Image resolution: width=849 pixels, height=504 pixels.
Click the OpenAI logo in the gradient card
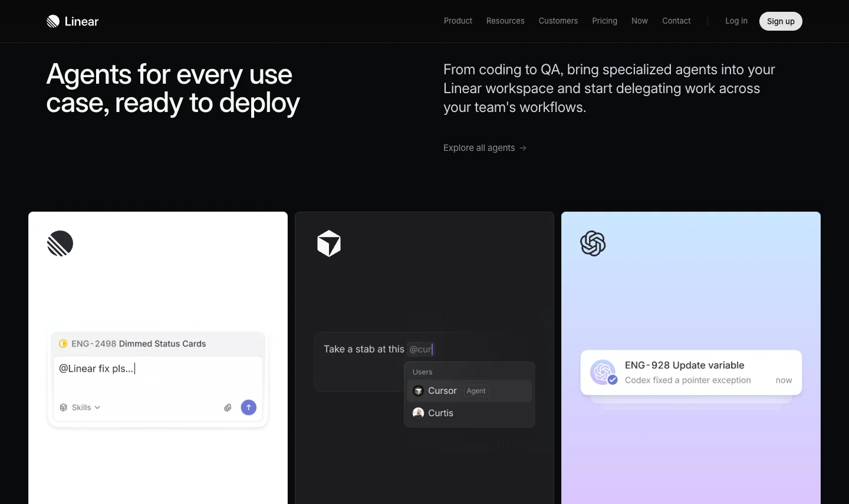pos(593,243)
